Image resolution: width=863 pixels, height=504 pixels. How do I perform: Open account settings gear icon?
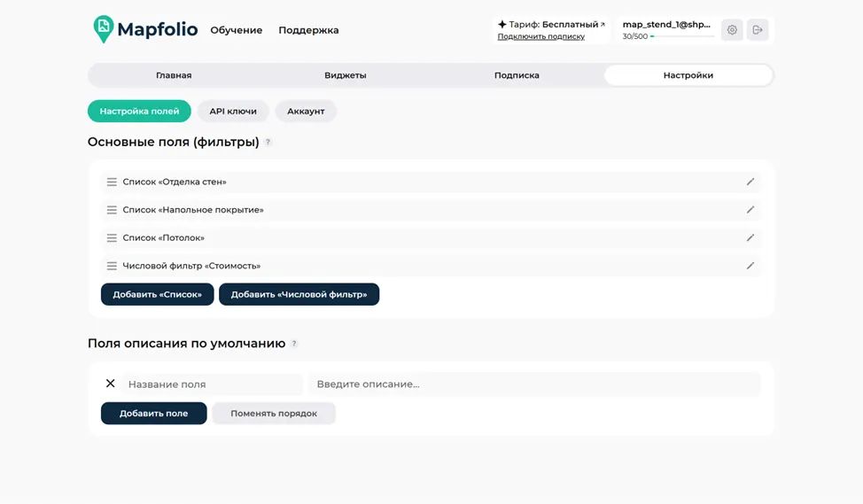pyautogui.click(x=732, y=30)
